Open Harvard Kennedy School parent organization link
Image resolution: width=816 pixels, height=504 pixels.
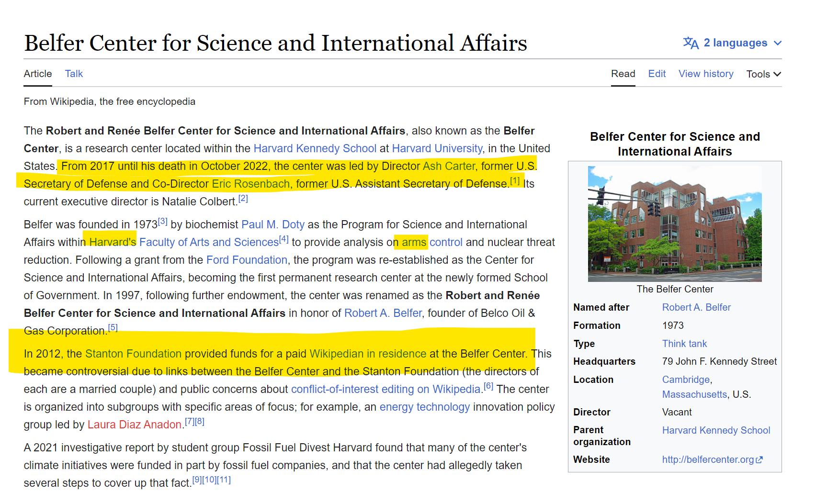tap(716, 430)
